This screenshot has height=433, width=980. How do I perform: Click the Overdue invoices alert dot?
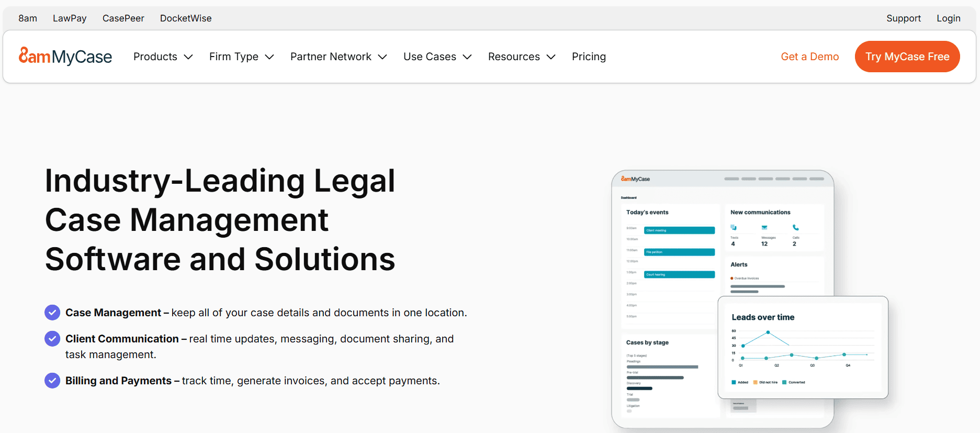732,279
